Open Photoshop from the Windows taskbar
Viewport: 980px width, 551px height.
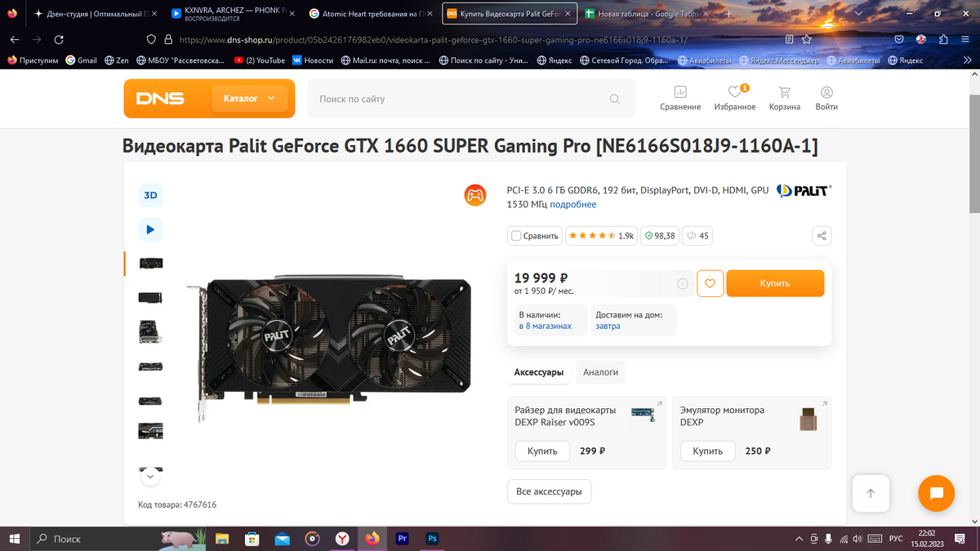coord(433,539)
